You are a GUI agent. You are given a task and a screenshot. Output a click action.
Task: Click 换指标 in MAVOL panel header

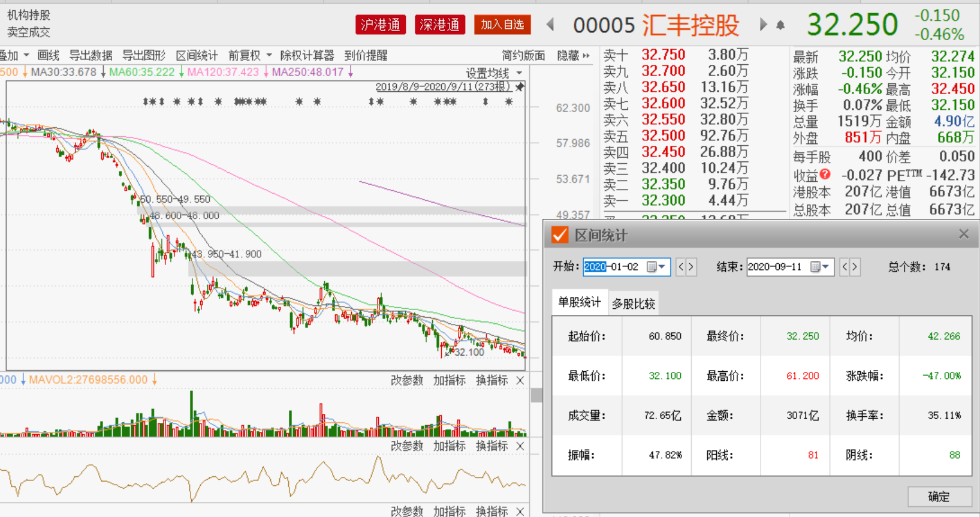click(491, 380)
